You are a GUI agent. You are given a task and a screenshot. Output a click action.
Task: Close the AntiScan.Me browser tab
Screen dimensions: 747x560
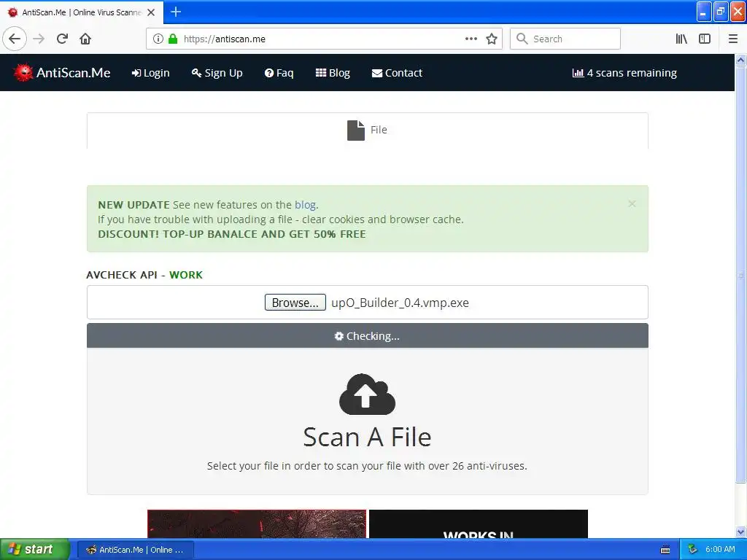coord(151,12)
